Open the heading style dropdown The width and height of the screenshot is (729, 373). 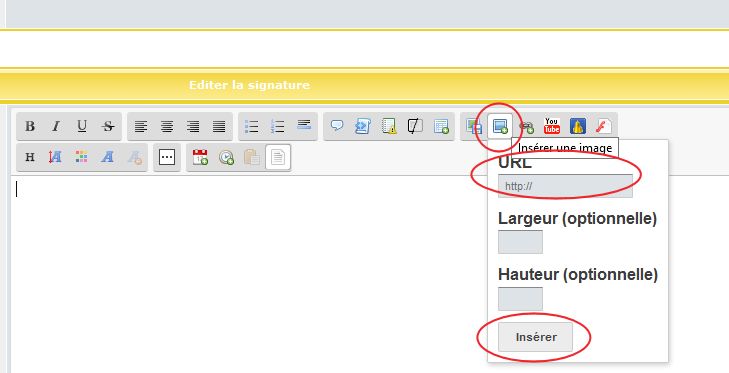pos(30,157)
